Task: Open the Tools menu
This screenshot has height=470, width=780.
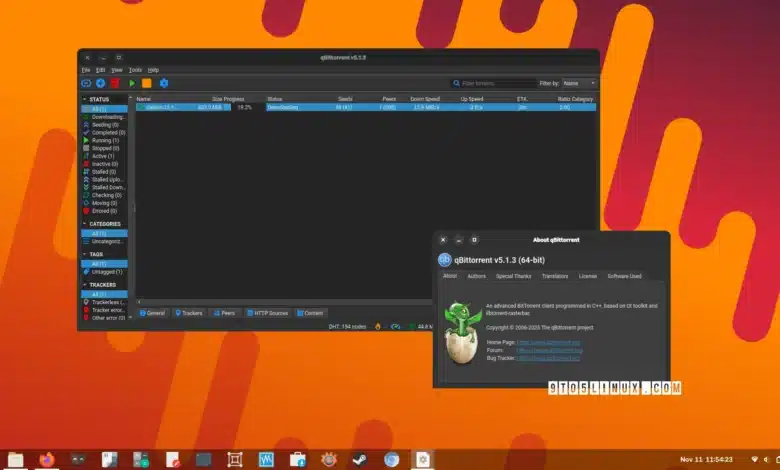Action: 135,70
